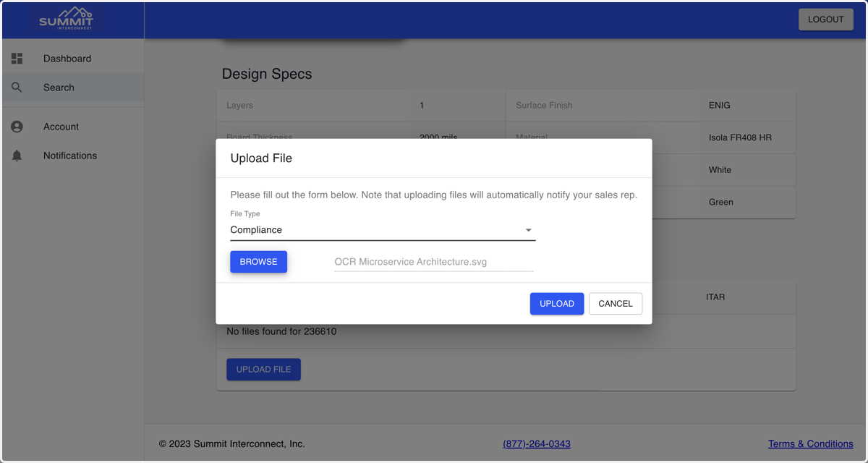Click the BROWSE button
868x463 pixels.
[258, 262]
